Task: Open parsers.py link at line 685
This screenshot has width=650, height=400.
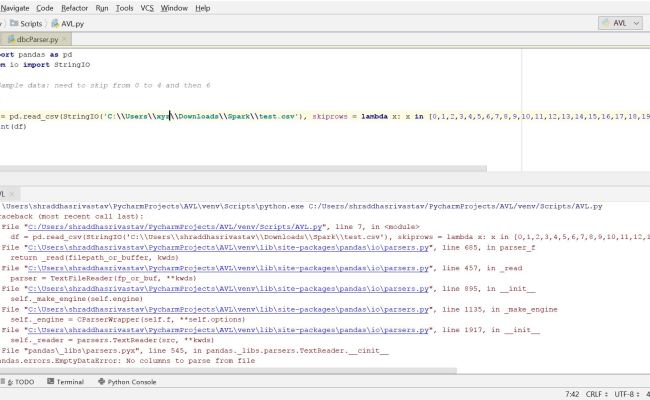Action: pyautogui.click(x=228, y=247)
